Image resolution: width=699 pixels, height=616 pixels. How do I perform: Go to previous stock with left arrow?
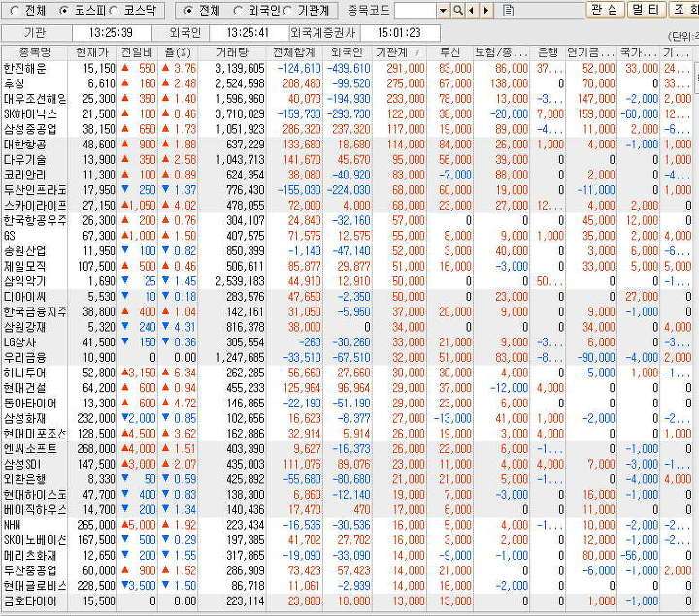point(471,11)
